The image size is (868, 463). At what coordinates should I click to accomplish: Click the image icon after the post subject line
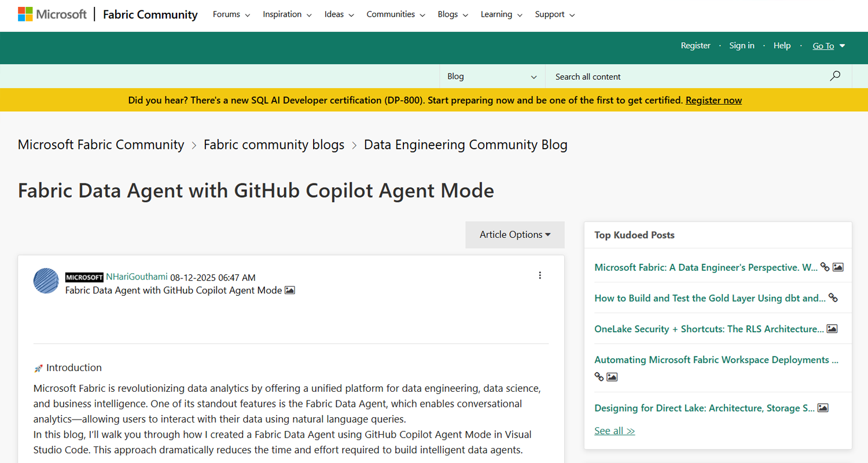click(290, 290)
